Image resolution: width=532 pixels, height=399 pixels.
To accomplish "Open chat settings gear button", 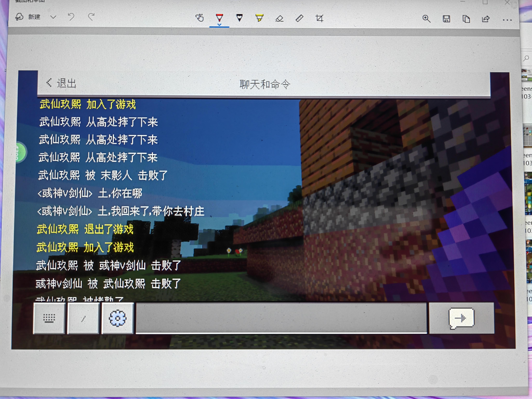I will point(117,318).
